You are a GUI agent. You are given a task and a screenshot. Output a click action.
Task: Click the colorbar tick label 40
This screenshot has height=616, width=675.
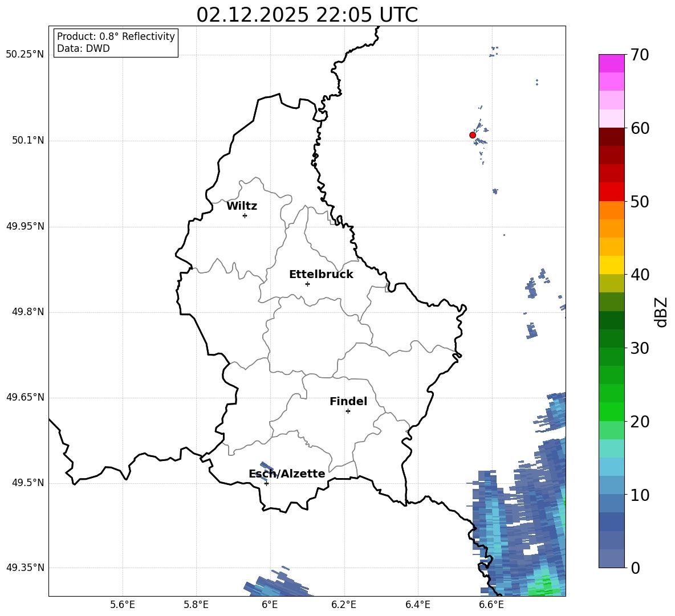[640, 275]
